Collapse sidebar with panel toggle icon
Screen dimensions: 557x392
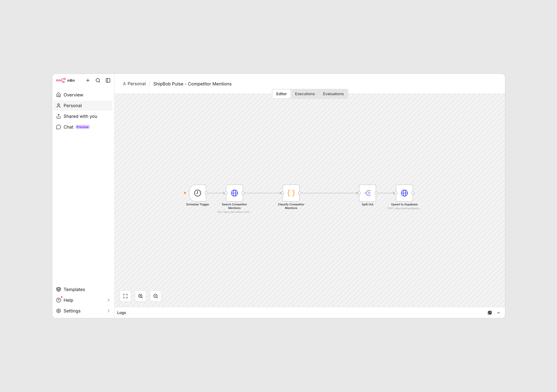108,81
